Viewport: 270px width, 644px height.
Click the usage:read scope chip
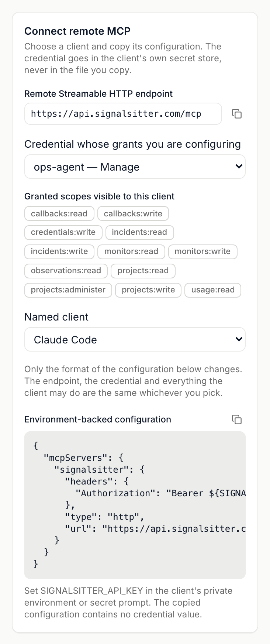click(213, 290)
